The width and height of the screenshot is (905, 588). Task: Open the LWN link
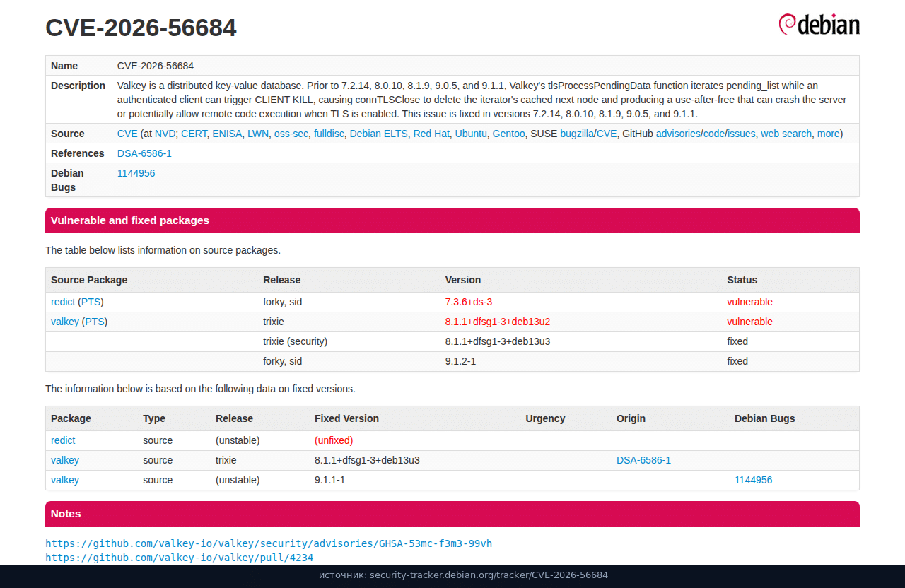pyautogui.click(x=258, y=134)
